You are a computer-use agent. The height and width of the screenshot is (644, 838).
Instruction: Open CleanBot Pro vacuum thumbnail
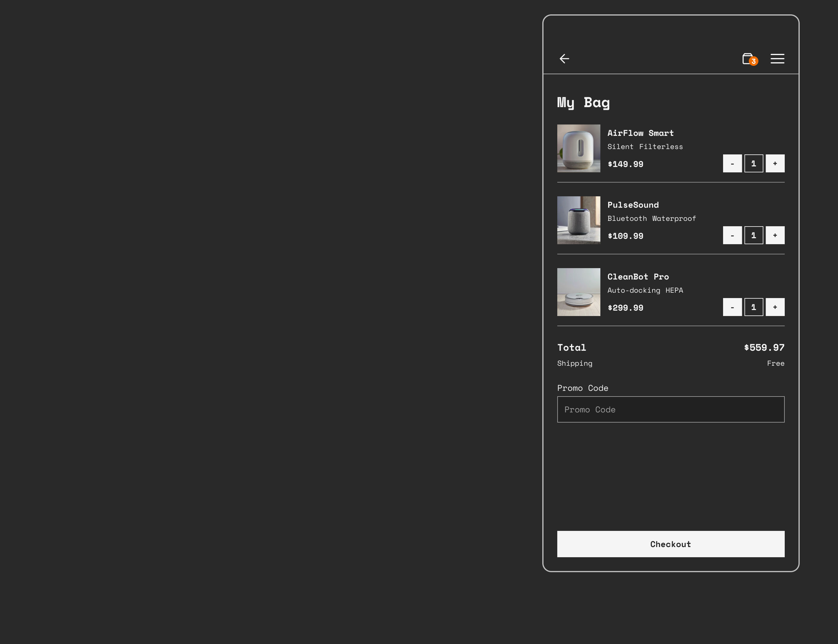coord(579,292)
